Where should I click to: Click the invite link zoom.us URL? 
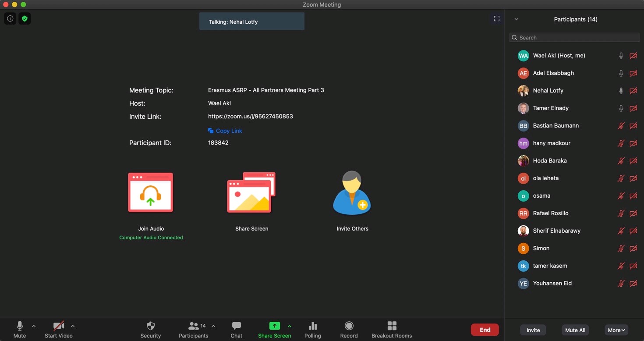tap(251, 117)
